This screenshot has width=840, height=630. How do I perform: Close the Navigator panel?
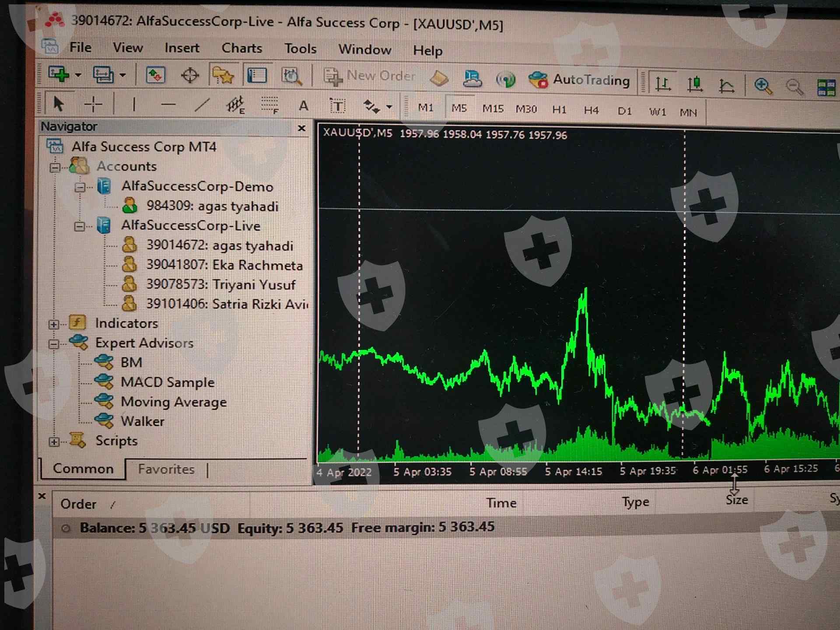[301, 128]
